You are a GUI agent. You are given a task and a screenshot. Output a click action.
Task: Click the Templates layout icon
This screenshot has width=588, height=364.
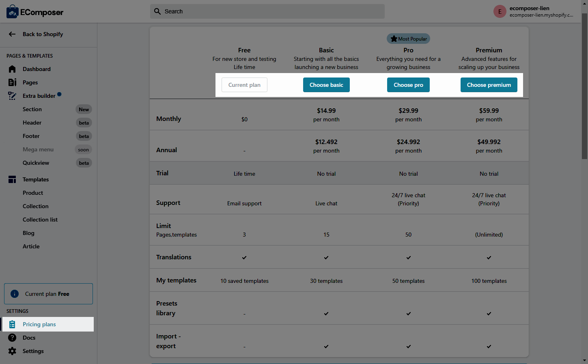(12, 179)
